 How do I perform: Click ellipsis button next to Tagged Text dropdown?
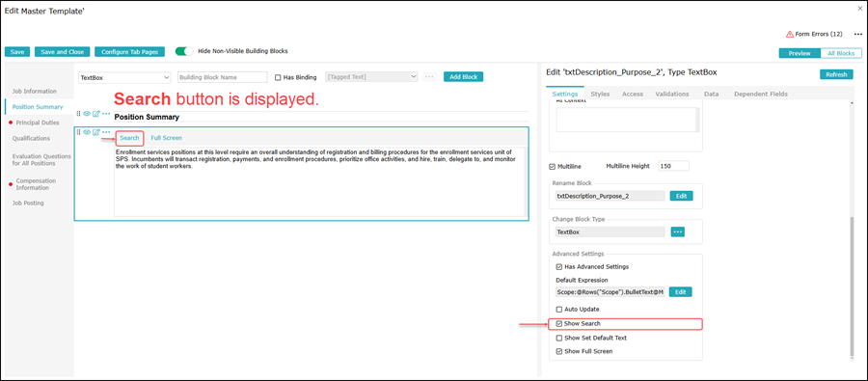tap(429, 77)
